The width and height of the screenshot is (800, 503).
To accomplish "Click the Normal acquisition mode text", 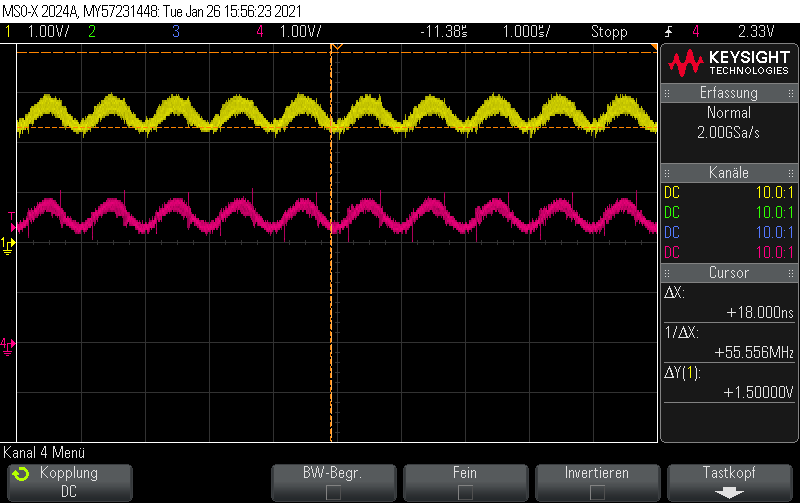I will pos(729,113).
